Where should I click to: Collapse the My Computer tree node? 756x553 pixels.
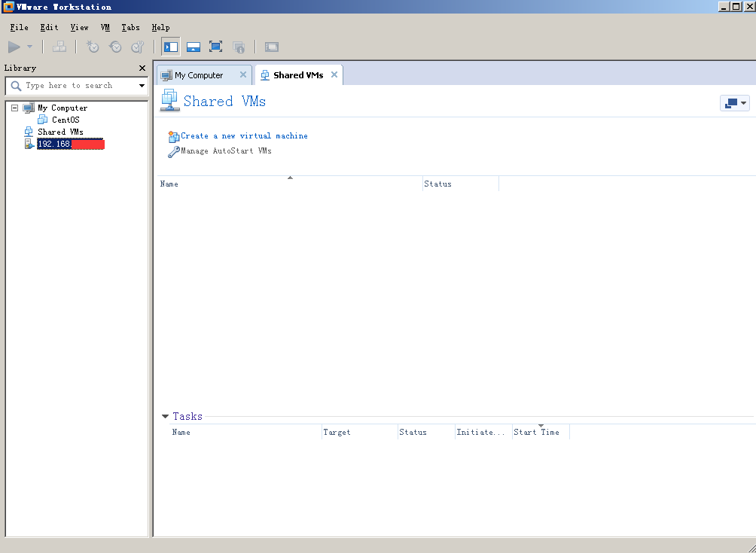click(14, 108)
